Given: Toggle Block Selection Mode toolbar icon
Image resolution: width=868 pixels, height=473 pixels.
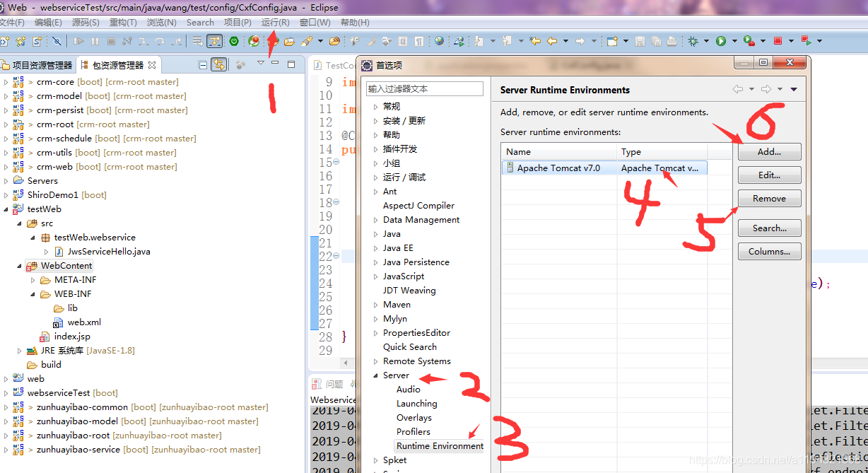Looking at the screenshot, I should (x=403, y=41).
